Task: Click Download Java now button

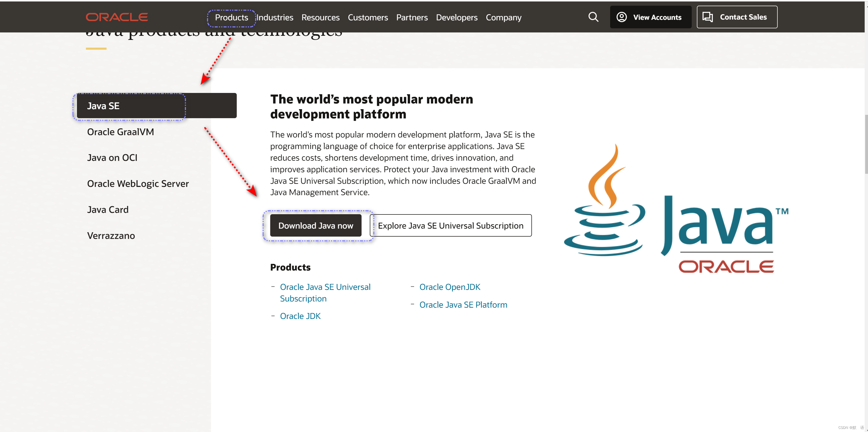Action: click(x=315, y=226)
